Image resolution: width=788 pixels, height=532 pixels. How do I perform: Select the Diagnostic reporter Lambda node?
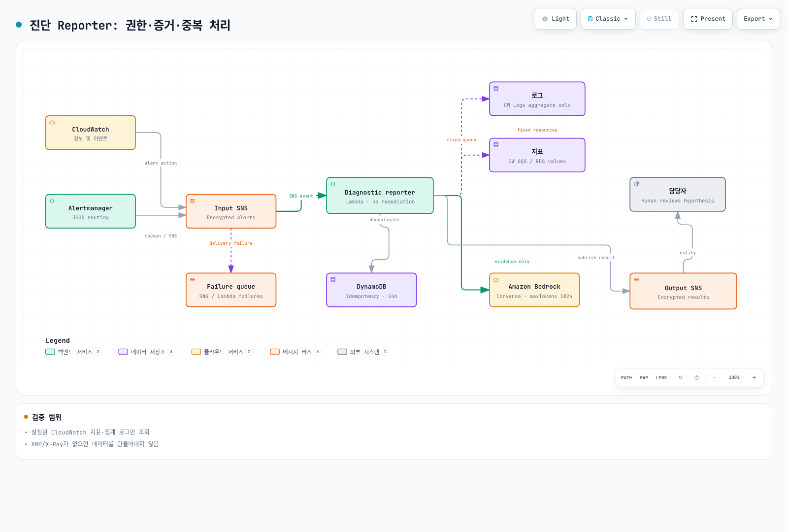(x=380, y=196)
